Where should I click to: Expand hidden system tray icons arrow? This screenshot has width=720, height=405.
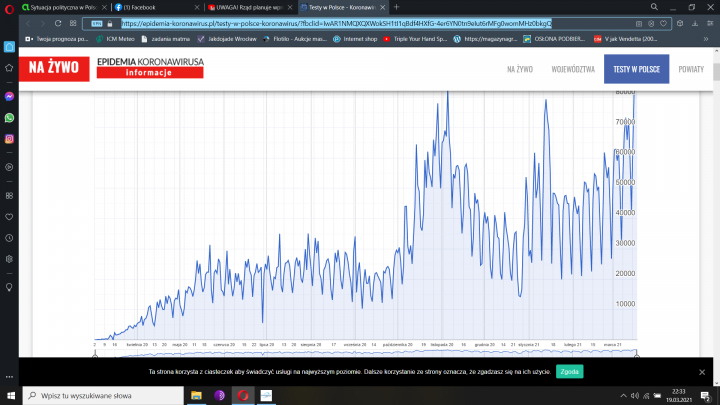(x=603, y=396)
